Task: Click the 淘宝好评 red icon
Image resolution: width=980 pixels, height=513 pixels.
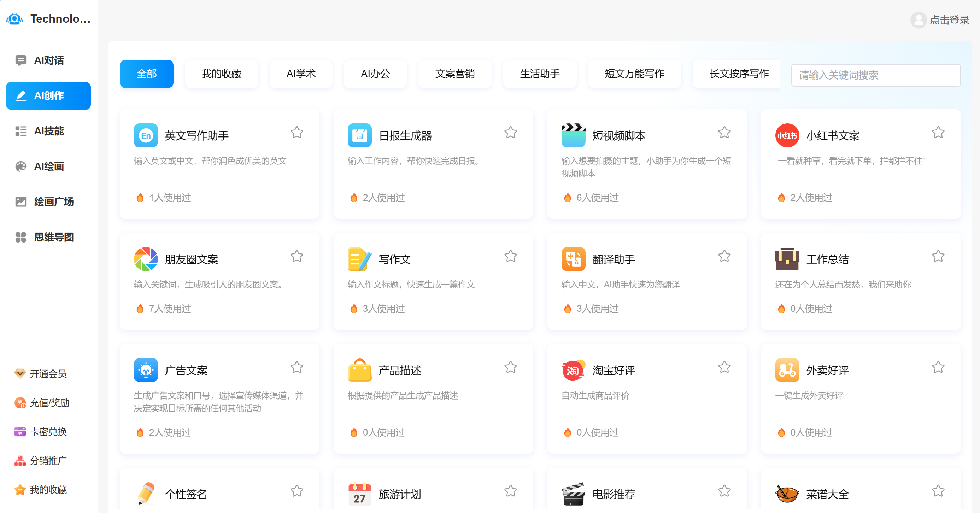Action: click(573, 370)
